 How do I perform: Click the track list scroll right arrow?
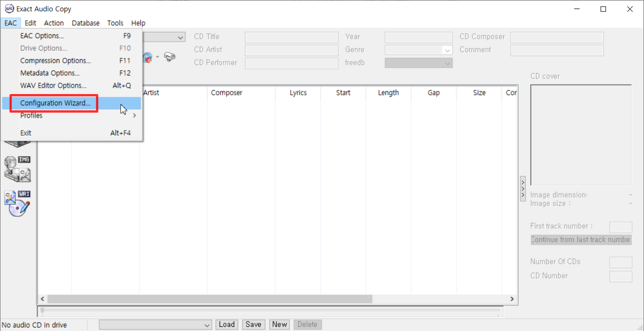(x=512, y=299)
